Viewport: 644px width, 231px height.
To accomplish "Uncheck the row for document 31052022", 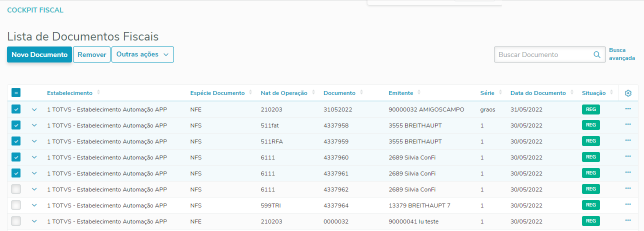I will tap(16, 109).
